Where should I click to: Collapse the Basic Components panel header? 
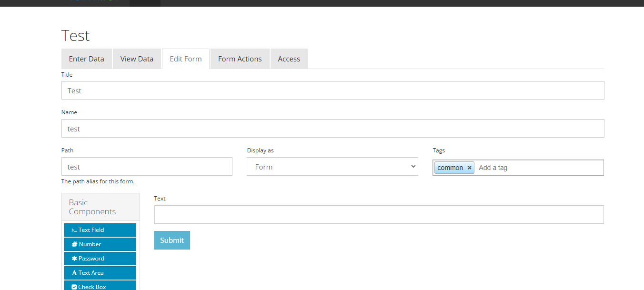[x=101, y=207]
